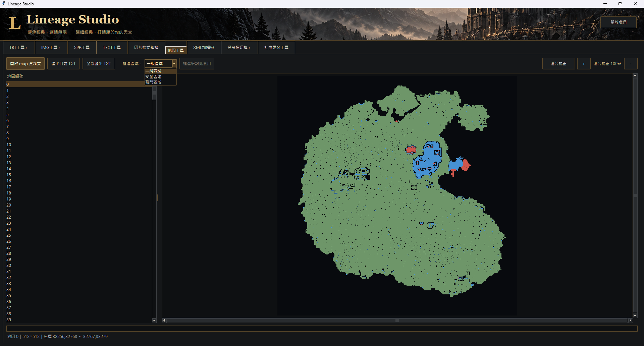
Task: Open the TBT工具 tab menu
Action: coord(18,48)
